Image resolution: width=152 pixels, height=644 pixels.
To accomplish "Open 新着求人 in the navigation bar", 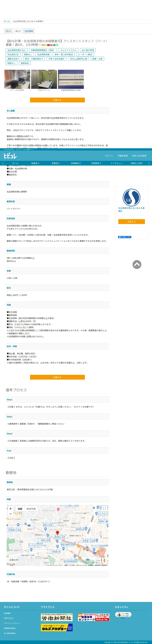I will [x=35, y=163].
